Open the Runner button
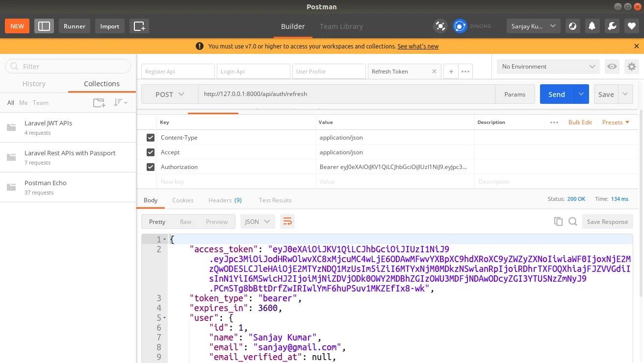Viewport: 644px width, 363px height. [x=75, y=26]
